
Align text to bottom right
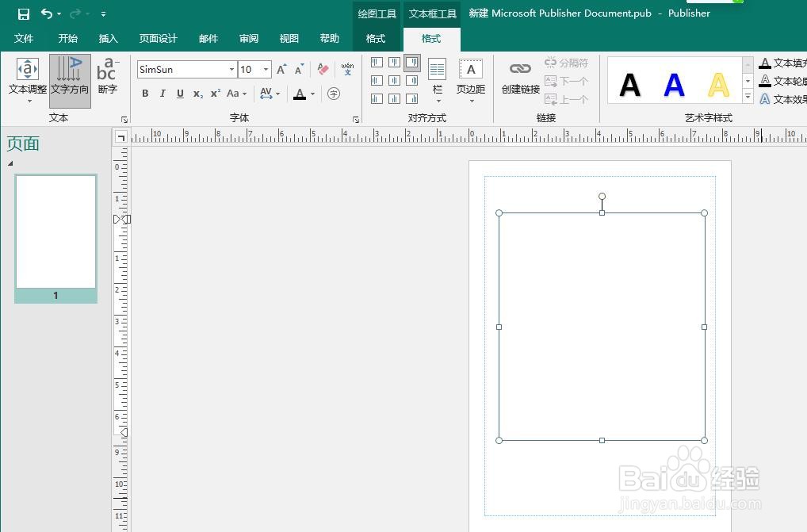click(411, 99)
